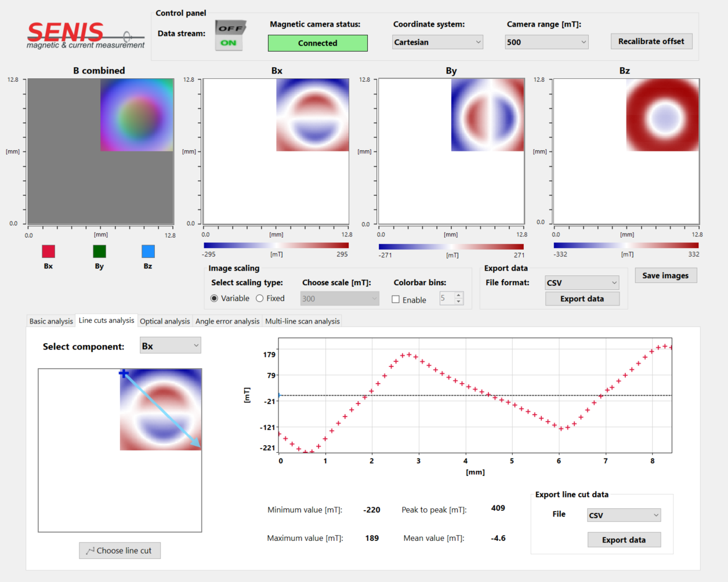Enable colorbar bins checkbox
Image resolution: width=728 pixels, height=582 pixels.
396,300
